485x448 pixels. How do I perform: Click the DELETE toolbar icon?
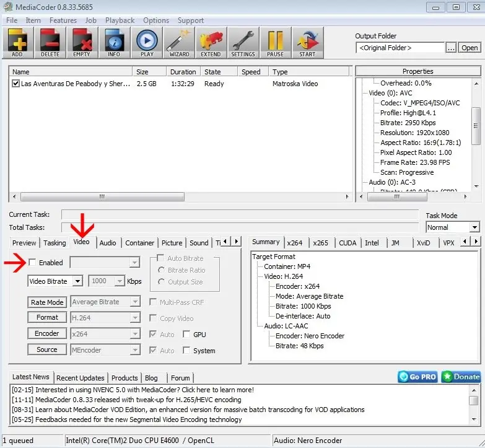point(50,43)
